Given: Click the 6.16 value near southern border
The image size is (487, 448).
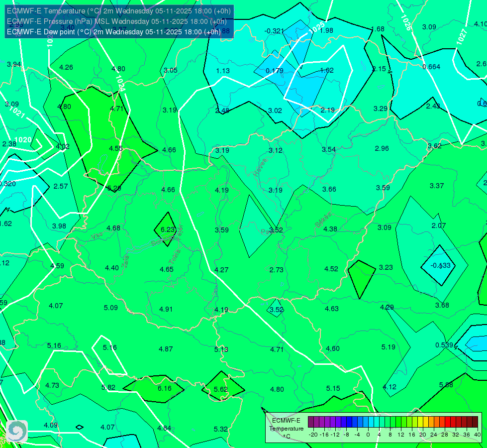Looking at the screenshot, I should point(164,388).
